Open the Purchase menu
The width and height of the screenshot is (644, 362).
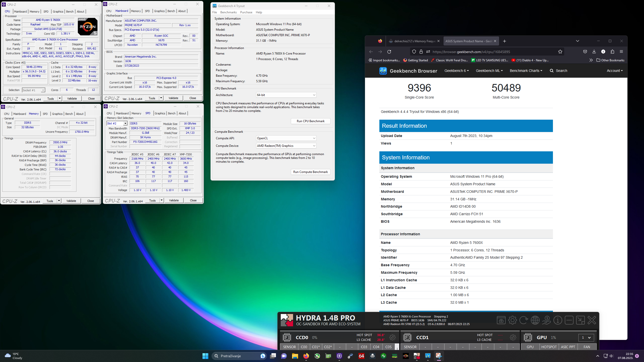[x=246, y=12]
